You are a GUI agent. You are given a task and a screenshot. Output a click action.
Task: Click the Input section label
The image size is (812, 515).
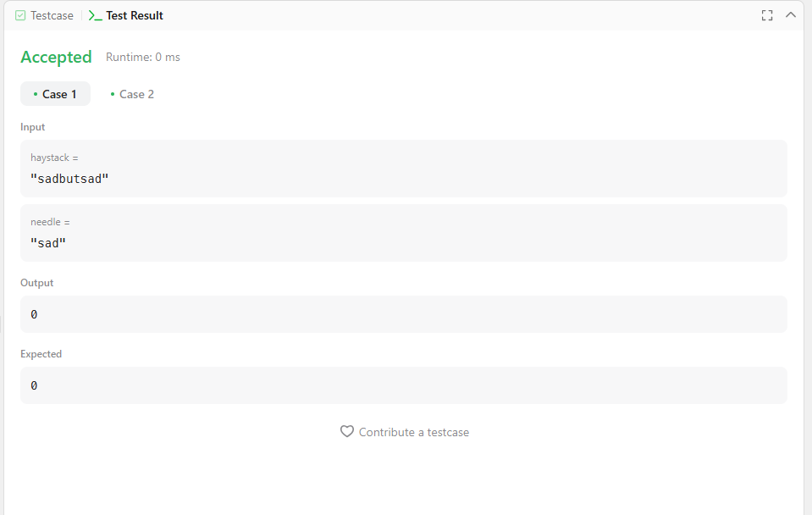click(x=33, y=127)
